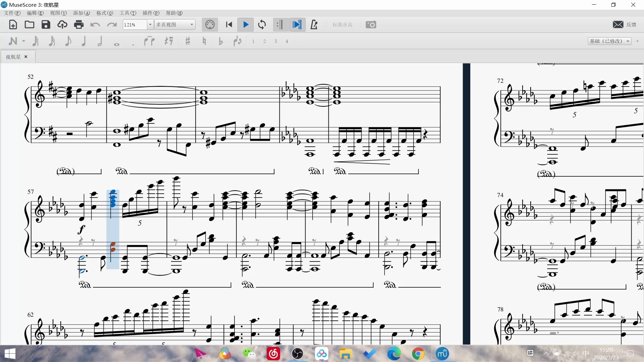
Task: Click the 反馈 feedback button
Action: tap(625, 24)
